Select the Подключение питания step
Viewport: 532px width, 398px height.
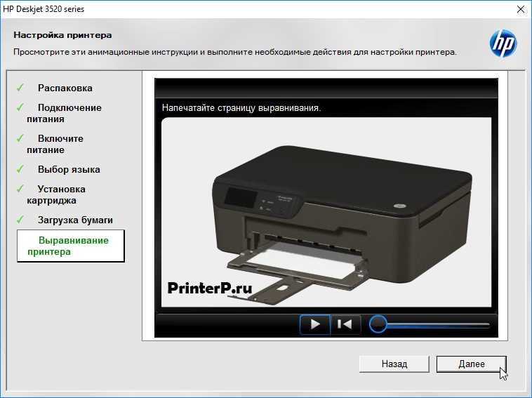point(69,113)
